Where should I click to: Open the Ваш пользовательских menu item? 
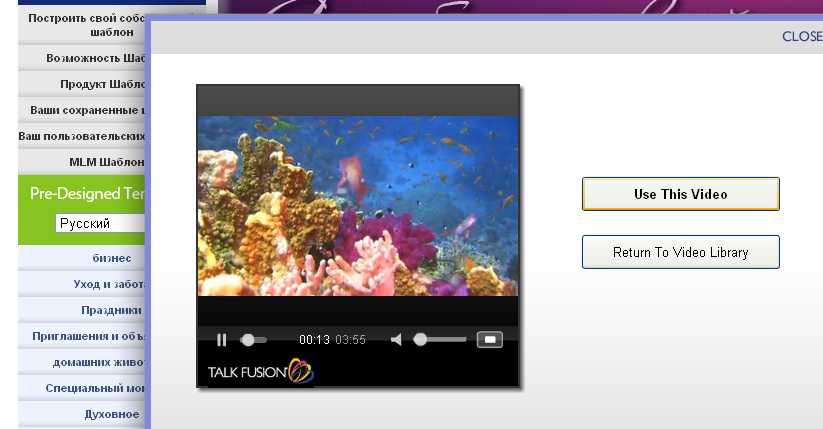82,136
